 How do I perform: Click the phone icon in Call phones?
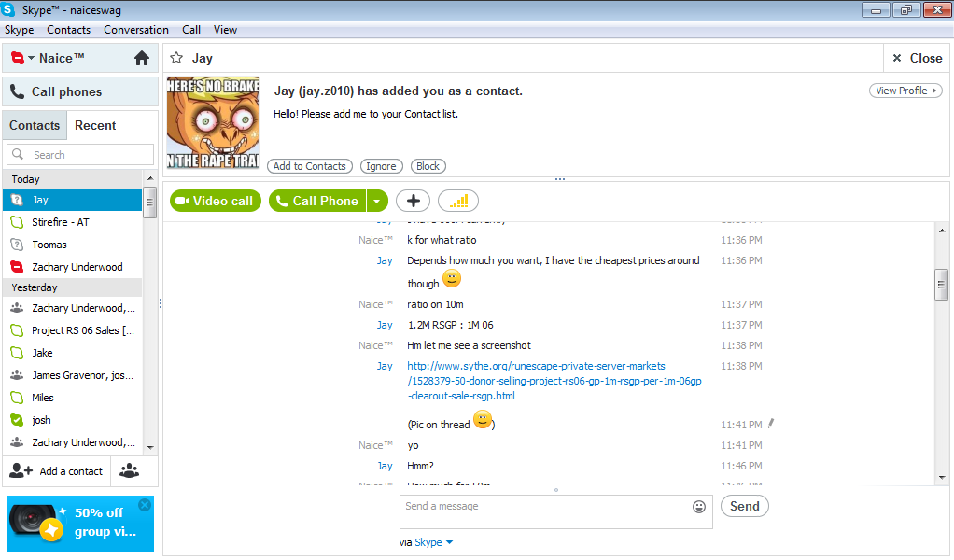pyautogui.click(x=17, y=91)
